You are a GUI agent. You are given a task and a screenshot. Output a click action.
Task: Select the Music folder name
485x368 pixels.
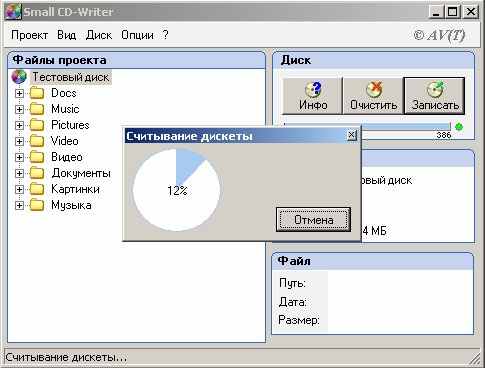pyautogui.click(x=65, y=109)
